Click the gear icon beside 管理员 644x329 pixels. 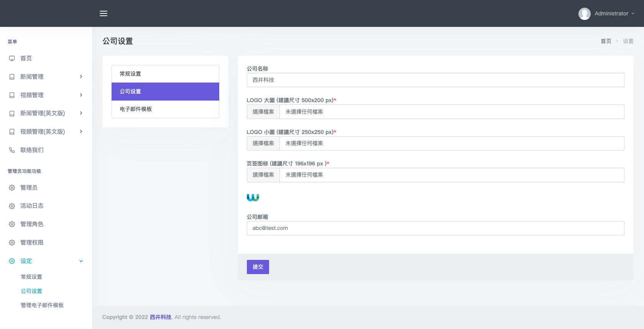[12, 188]
